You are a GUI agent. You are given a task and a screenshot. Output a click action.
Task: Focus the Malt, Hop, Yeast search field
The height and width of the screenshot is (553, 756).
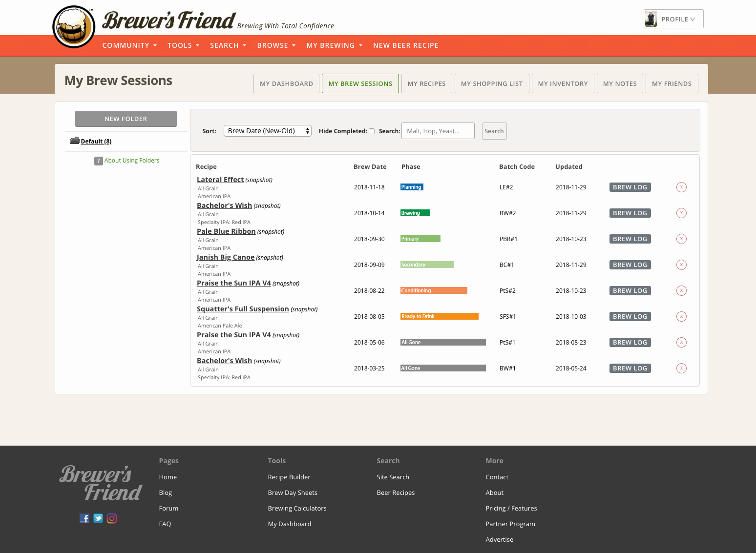(x=438, y=131)
